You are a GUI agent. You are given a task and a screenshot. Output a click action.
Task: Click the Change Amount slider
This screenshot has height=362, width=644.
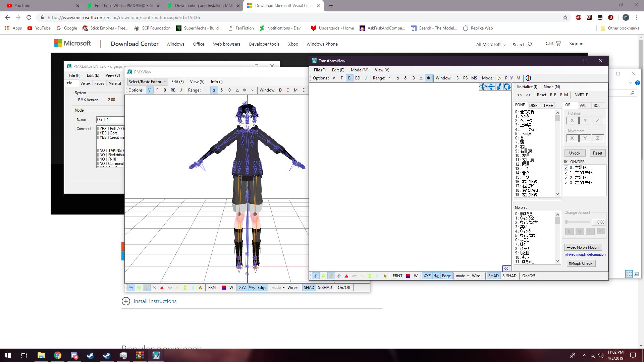coord(578,222)
